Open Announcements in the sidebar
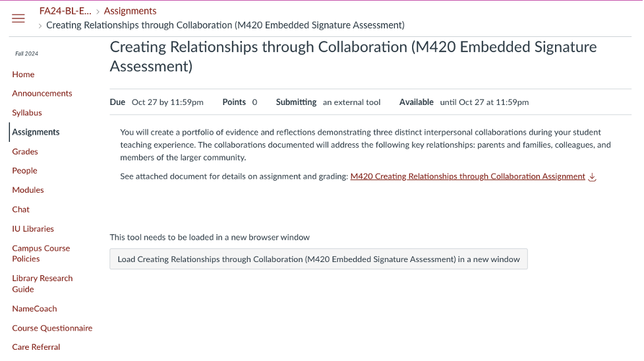 coord(42,94)
